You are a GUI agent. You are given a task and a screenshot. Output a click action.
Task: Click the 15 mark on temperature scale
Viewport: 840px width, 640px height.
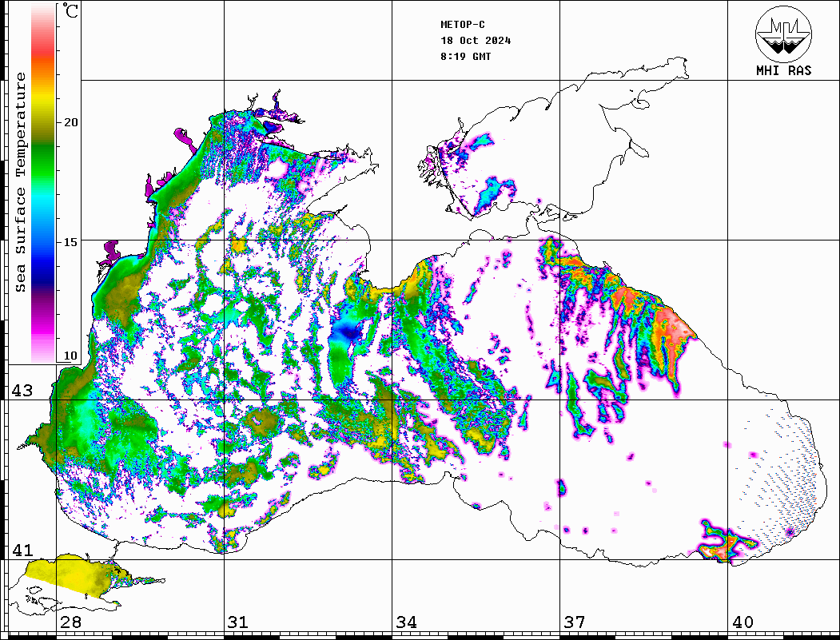(x=70, y=242)
